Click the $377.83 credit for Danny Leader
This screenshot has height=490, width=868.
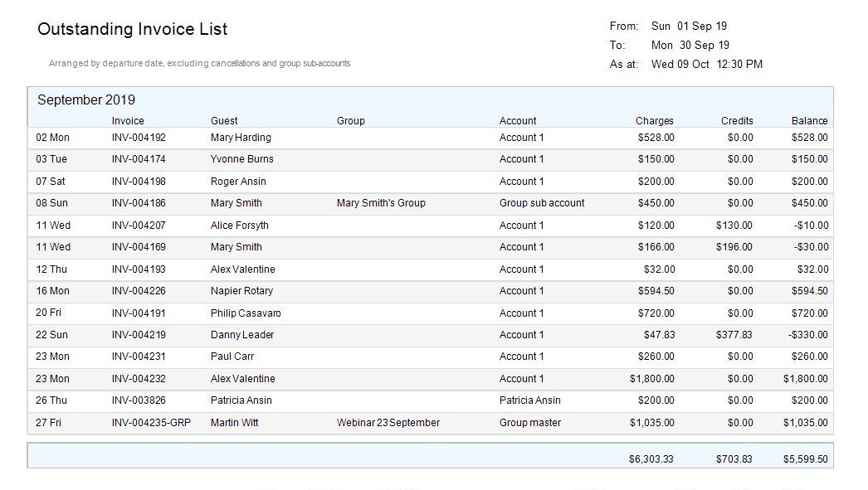click(734, 335)
